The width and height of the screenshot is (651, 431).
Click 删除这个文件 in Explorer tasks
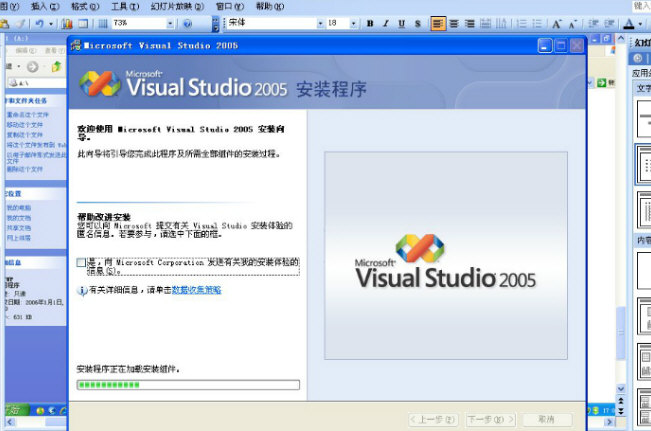24,169
